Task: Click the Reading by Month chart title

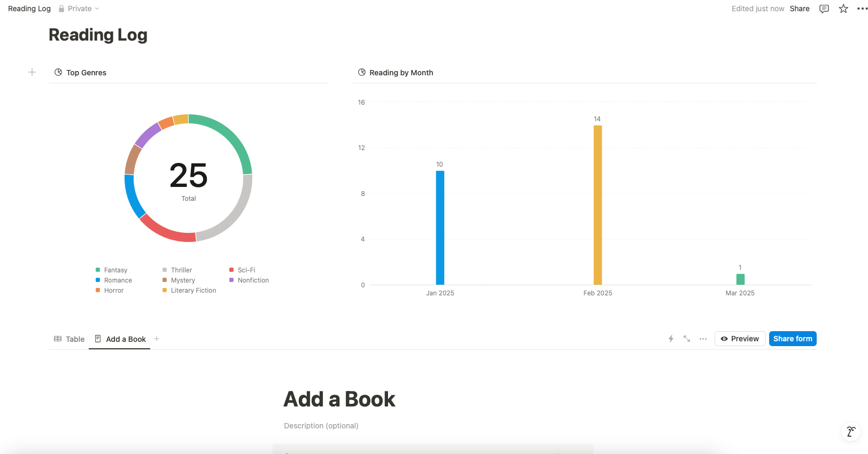Action: pyautogui.click(x=401, y=73)
